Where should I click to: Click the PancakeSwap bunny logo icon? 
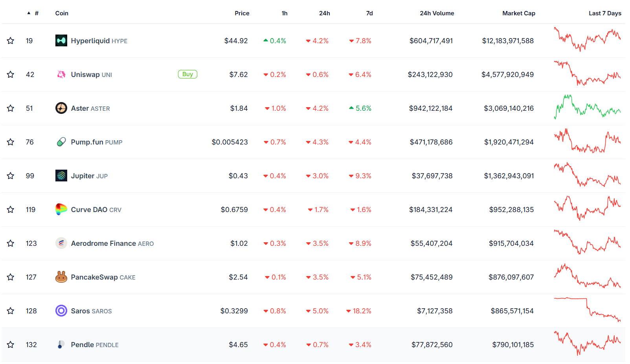61,277
